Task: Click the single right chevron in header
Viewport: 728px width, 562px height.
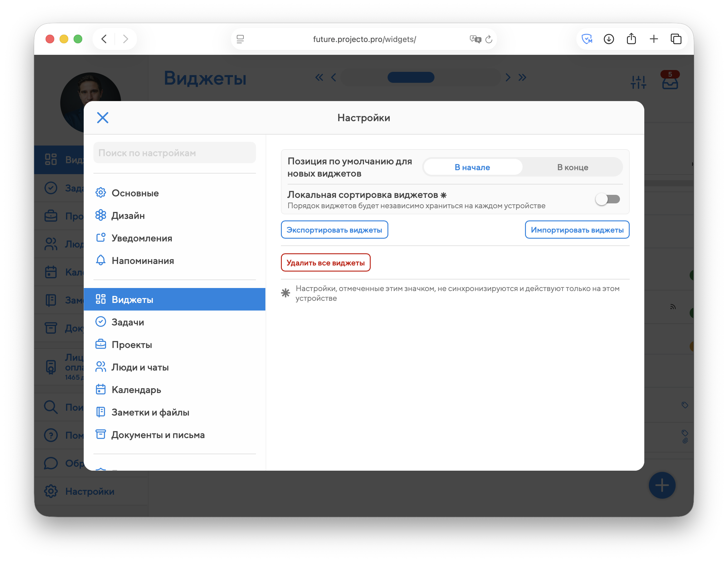Action: click(508, 77)
